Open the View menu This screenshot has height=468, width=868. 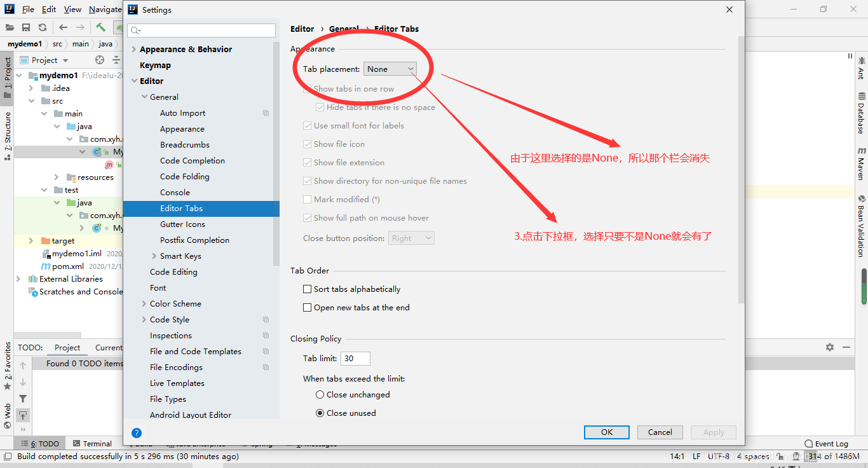[x=72, y=10]
